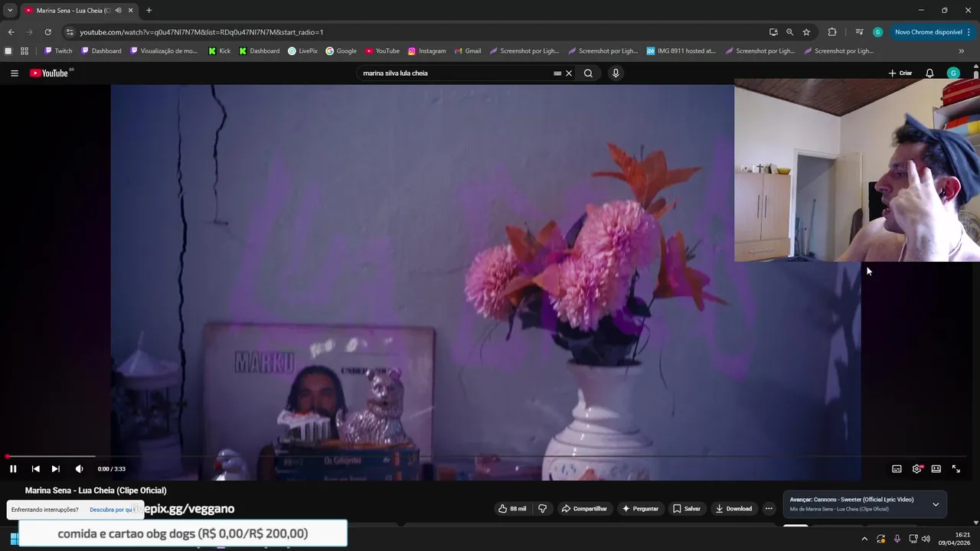Open the LivePix bookmark

(x=302, y=51)
